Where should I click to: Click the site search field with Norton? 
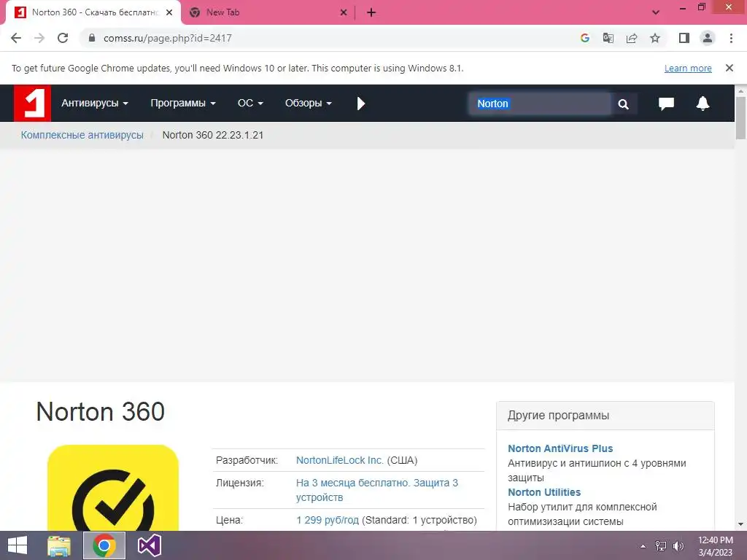[540, 104]
